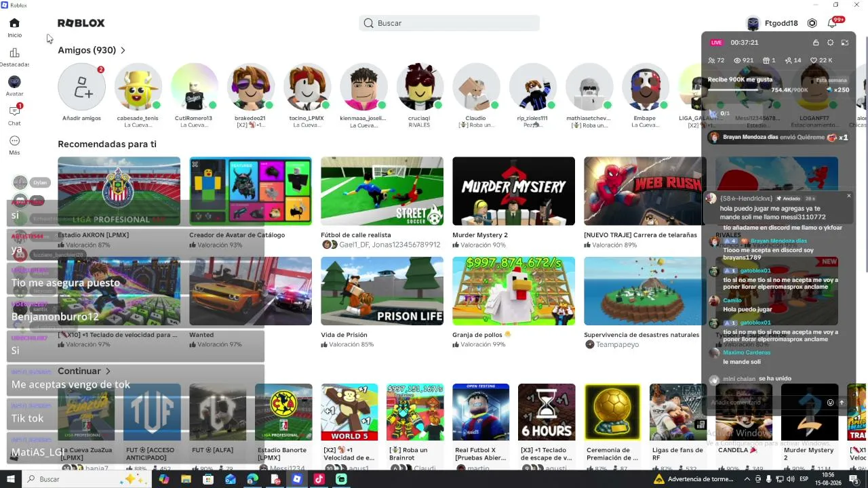Open Chat in the left sidebar

(14, 115)
